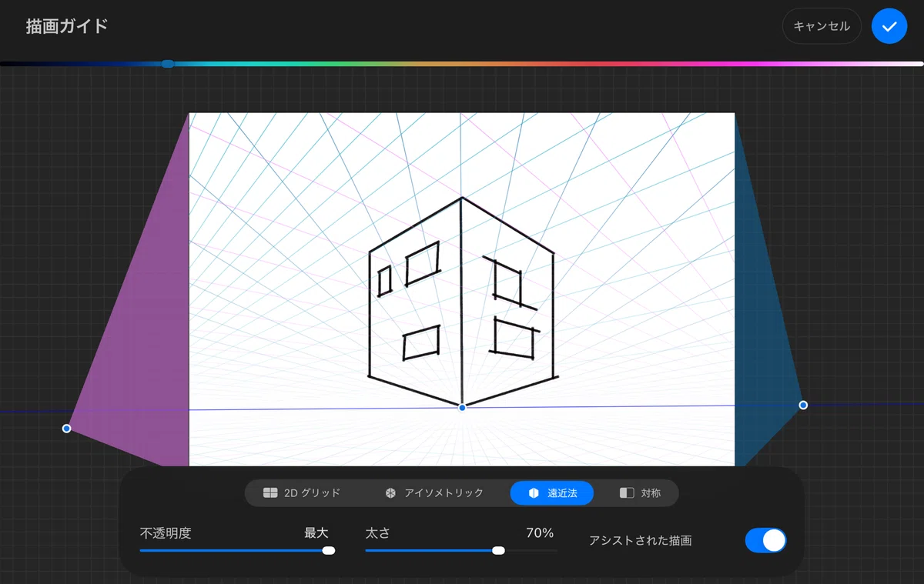Click the isometric cube icon
The image size is (924, 584).
coord(390,492)
